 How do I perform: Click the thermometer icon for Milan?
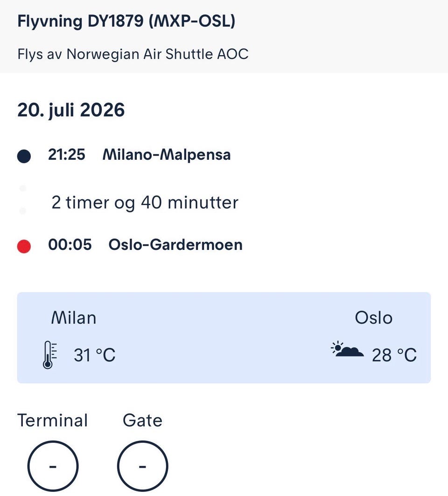(x=49, y=354)
